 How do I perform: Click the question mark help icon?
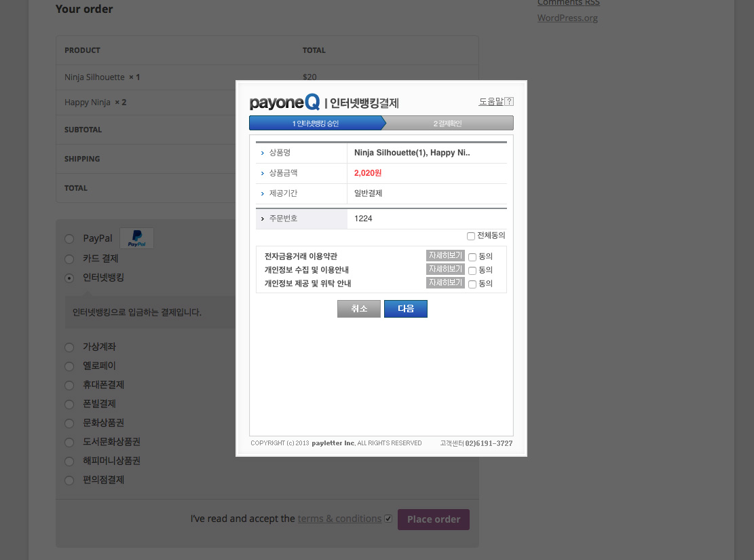click(x=509, y=102)
